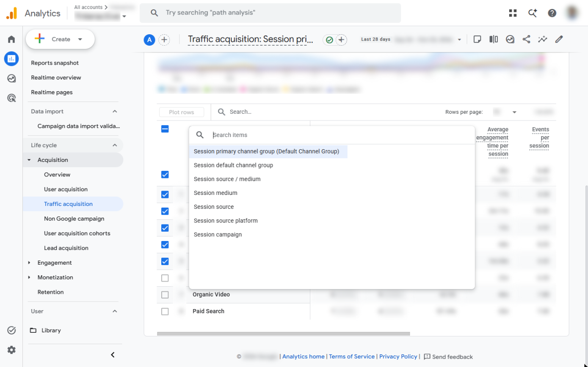
Task: Click the table's horizontal scrollbar
Action: (283, 334)
